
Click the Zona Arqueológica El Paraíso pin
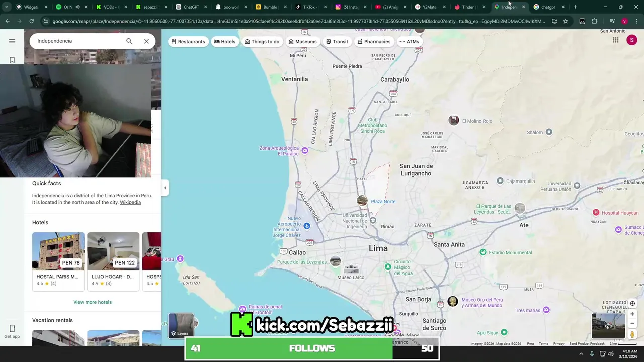[304, 150]
